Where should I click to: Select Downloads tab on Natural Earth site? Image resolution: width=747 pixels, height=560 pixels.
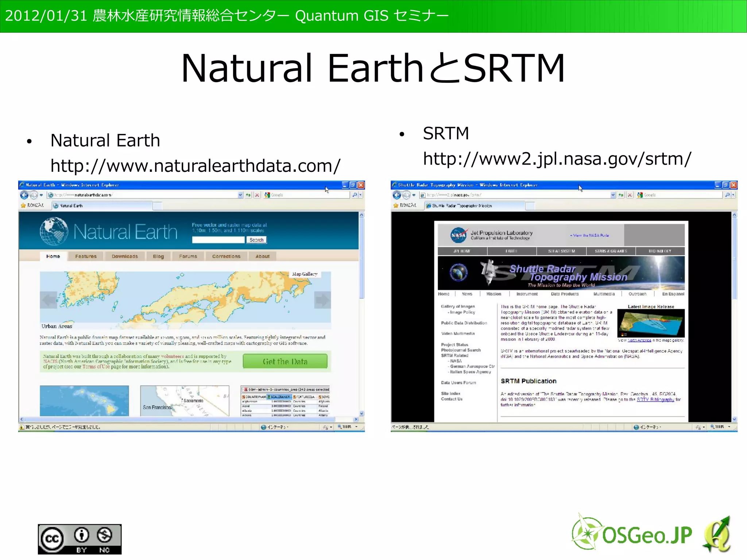click(x=125, y=256)
